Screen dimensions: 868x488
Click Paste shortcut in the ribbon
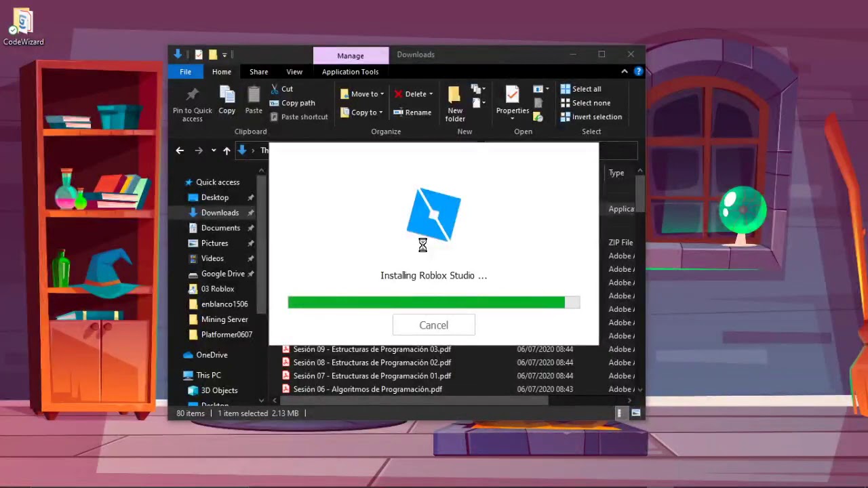298,117
